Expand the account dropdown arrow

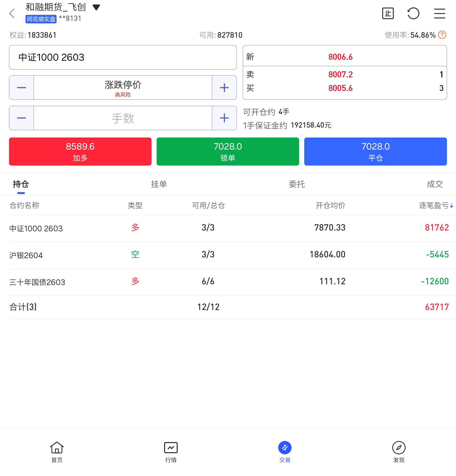[96, 7]
